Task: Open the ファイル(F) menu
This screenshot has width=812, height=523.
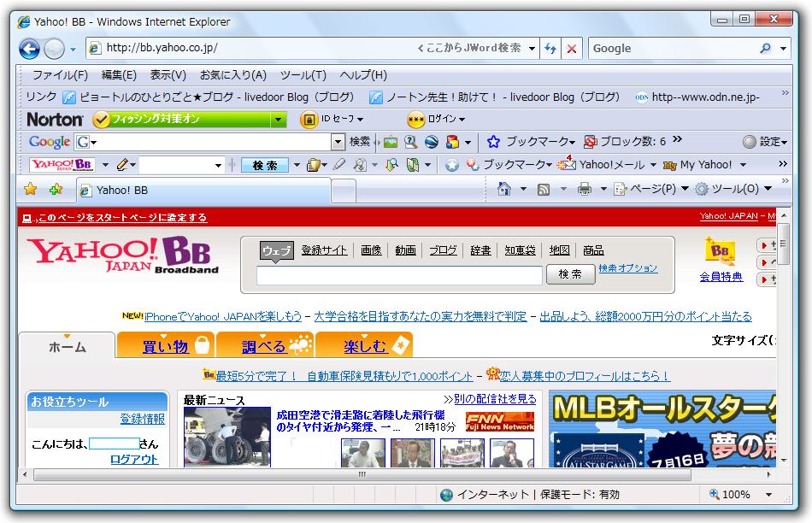Action: point(60,75)
